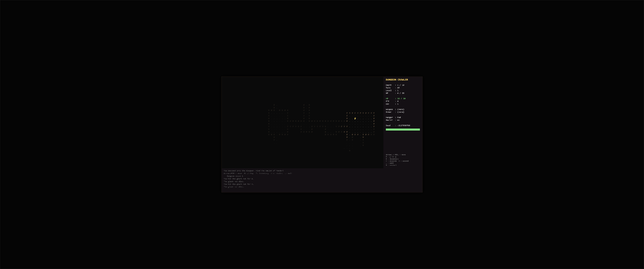The height and width of the screenshot is (269, 644).
Task: Click the 'Weapon : (none)' line
Action: (x=395, y=109)
